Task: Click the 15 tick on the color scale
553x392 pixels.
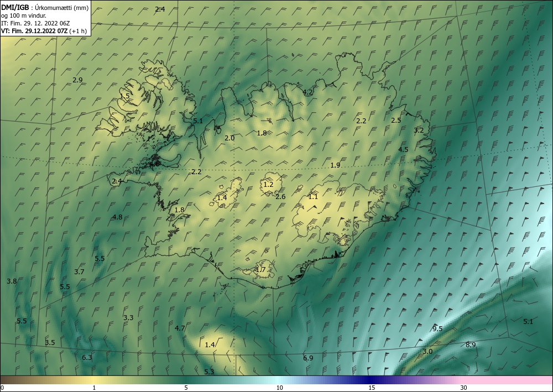Action: tap(372, 388)
